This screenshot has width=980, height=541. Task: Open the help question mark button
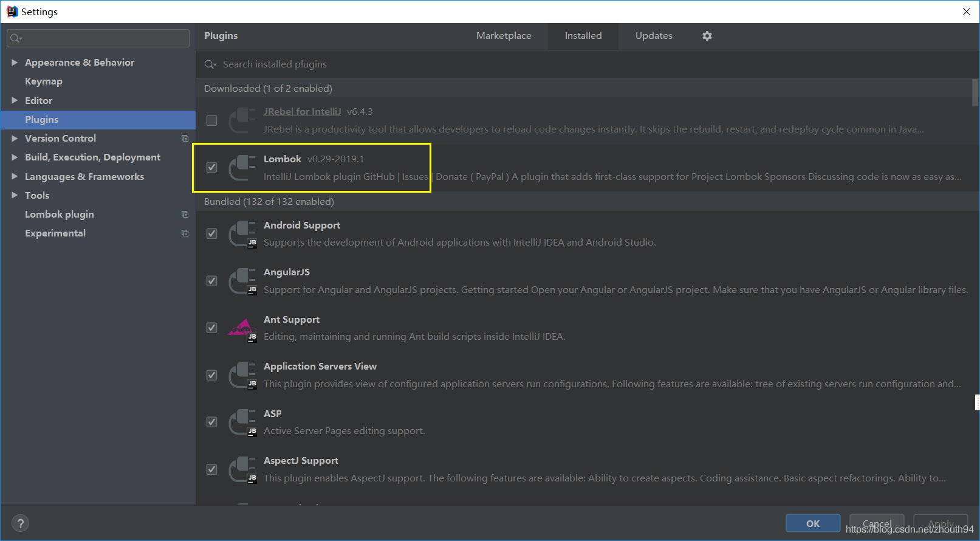tap(20, 523)
